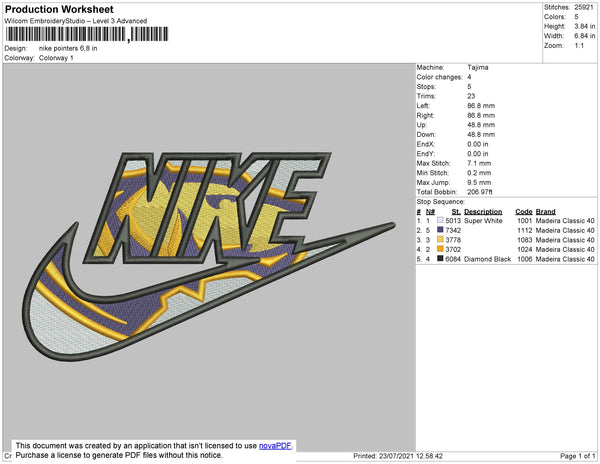Click the Width value 6.84 in

pos(584,36)
